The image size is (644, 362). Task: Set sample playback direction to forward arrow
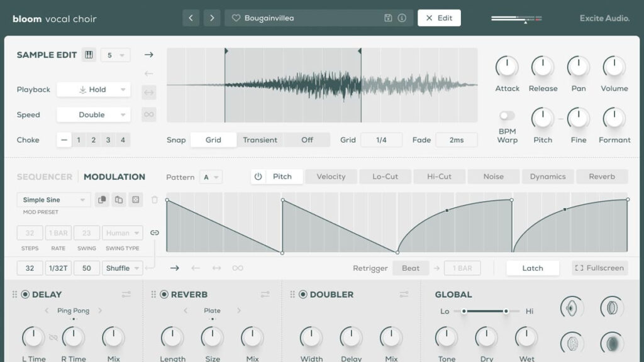pyautogui.click(x=148, y=55)
